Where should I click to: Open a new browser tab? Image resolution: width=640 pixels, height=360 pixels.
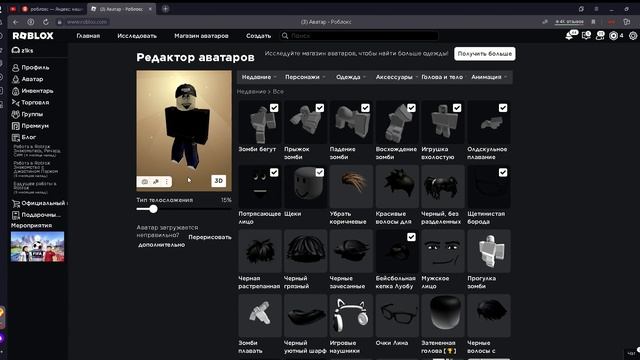click(x=165, y=9)
